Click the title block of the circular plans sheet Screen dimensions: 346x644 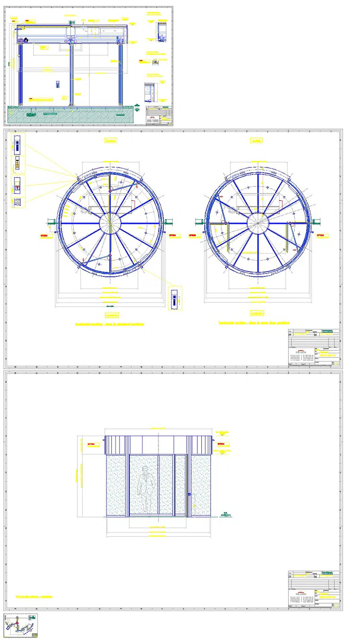pyautogui.click(x=314, y=347)
